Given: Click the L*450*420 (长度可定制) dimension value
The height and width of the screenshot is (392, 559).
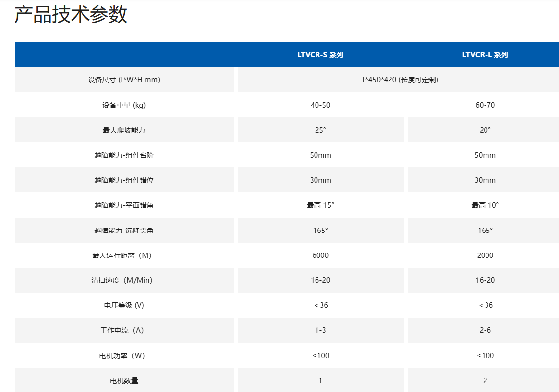Looking at the screenshot, I should 400,80.
